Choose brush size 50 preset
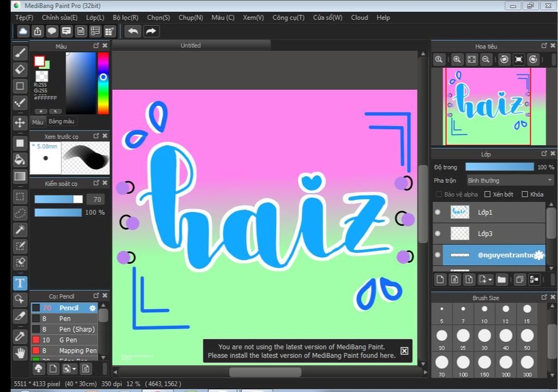The image size is (558, 392). 527,338
